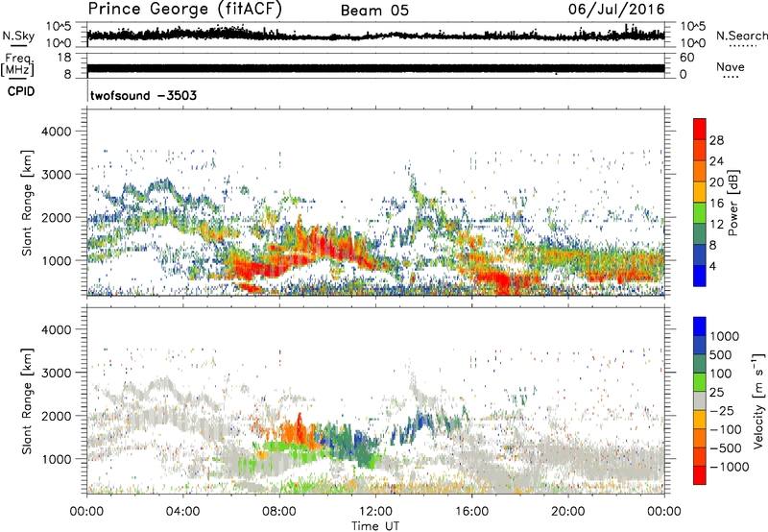Click the 'Nave' legend label
768x532 pixels.
coord(731,67)
